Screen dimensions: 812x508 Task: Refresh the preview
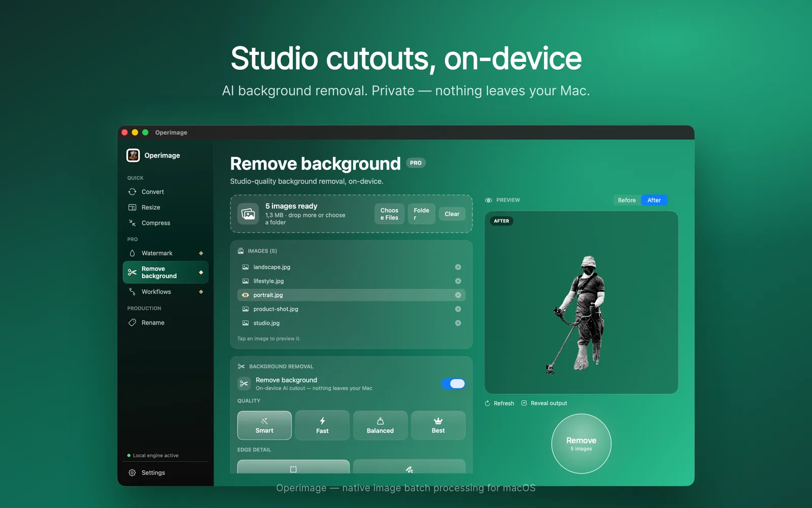(499, 403)
